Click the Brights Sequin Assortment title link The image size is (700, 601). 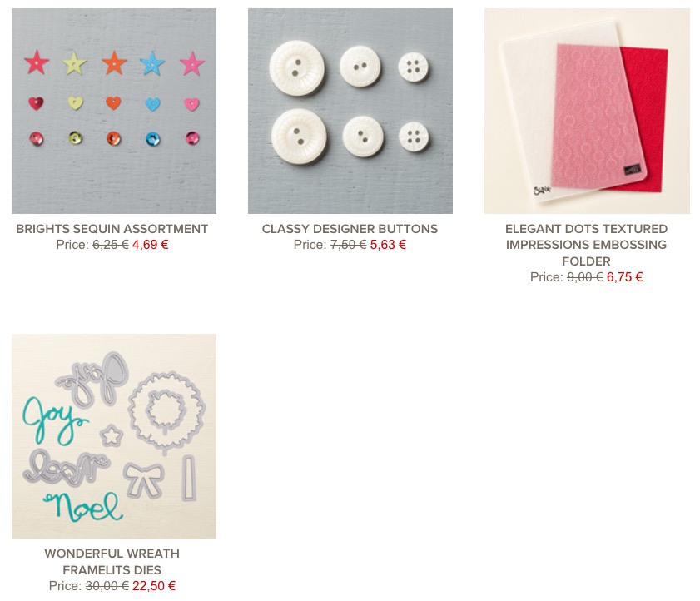point(112,229)
